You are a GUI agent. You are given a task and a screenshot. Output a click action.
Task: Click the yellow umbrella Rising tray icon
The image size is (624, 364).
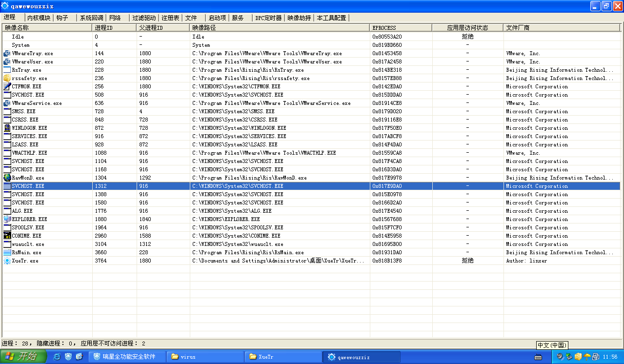pos(587,357)
